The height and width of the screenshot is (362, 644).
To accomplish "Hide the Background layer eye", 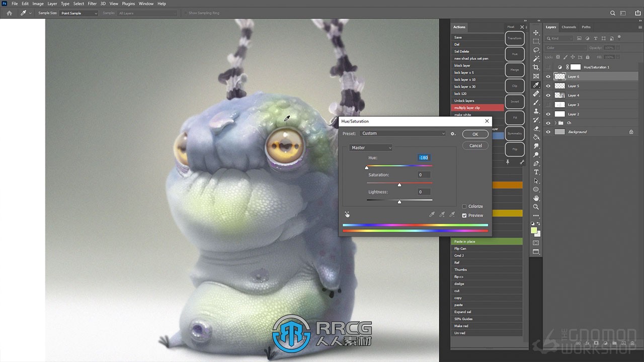I will 548,132.
